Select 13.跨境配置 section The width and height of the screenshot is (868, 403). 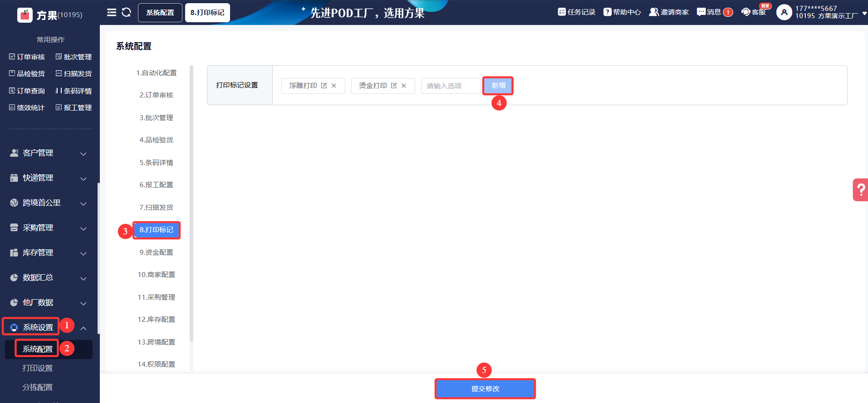coord(156,342)
